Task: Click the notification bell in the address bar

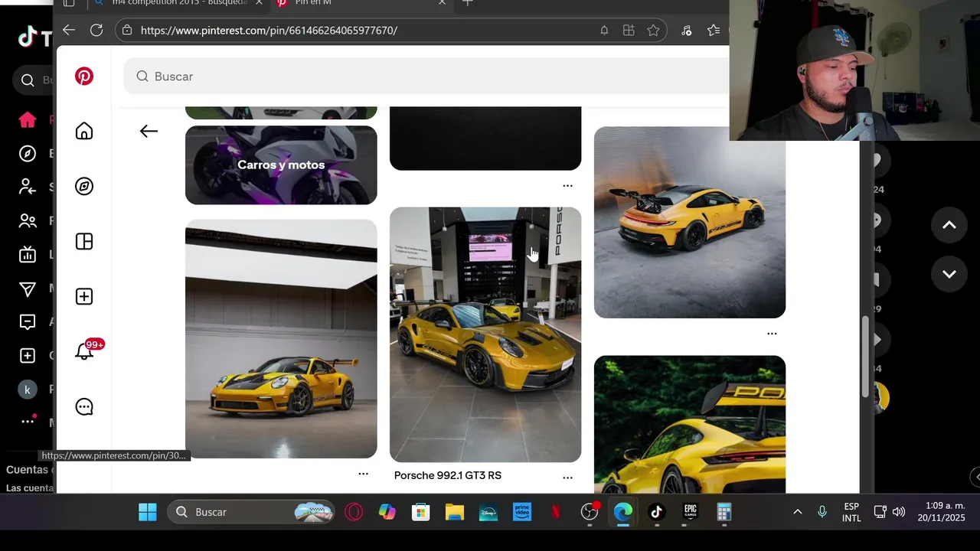Action: click(x=604, y=30)
